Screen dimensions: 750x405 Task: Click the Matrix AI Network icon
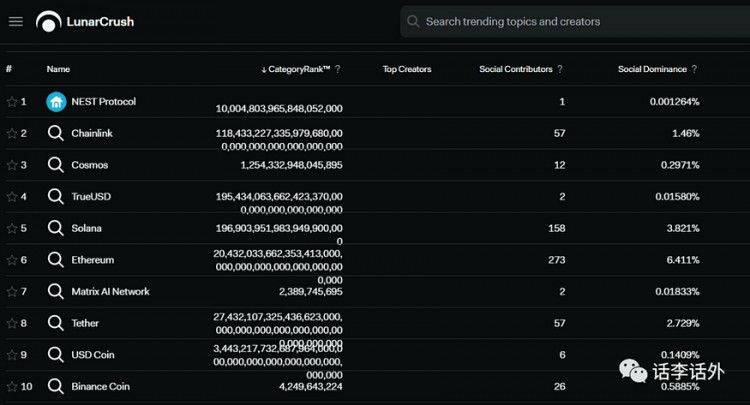point(55,292)
